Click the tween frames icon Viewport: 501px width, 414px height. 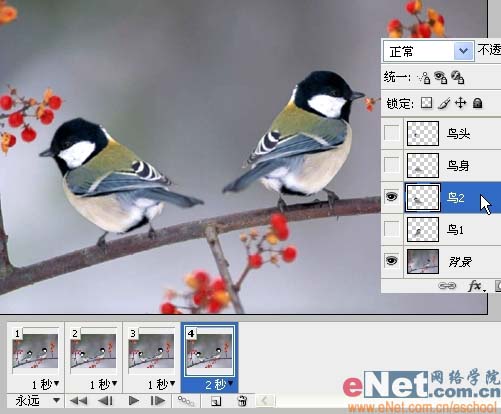coord(186,400)
